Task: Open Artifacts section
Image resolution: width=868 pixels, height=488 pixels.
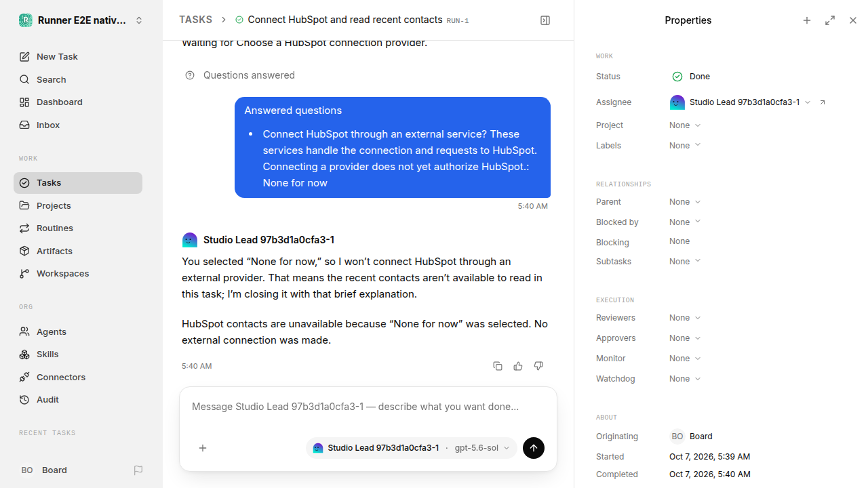Action: pyautogui.click(x=78, y=251)
